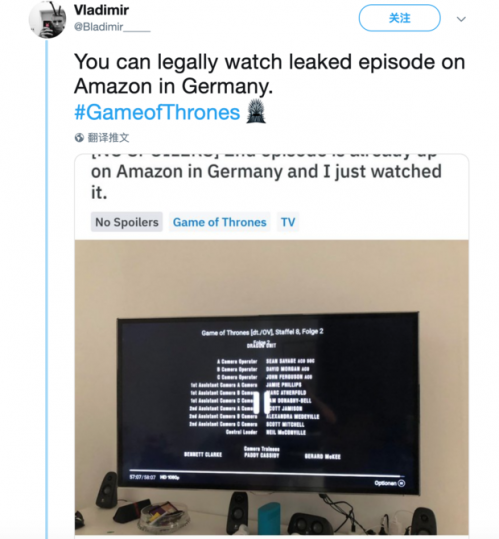Viewport: 499px width, 539px height.
Task: Click 翻译推文 translate tweet link
Action: pyautogui.click(x=109, y=138)
